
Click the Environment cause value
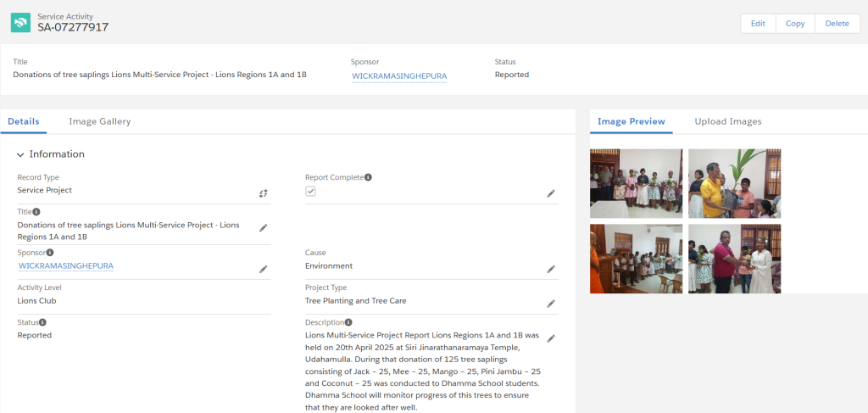pyautogui.click(x=329, y=265)
